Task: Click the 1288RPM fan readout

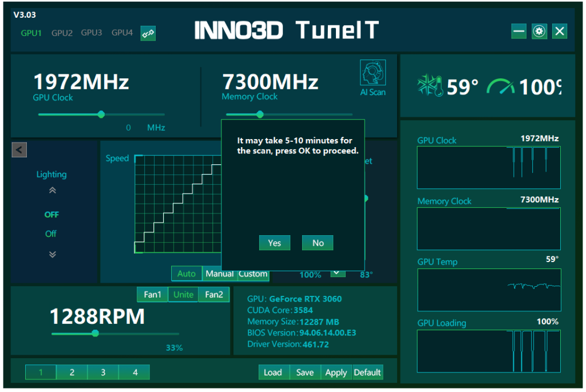Action: [97, 316]
